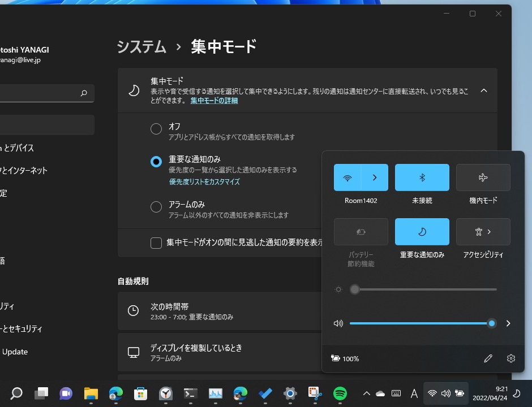Screen dimensions: 532x407
Task: Check 集中モードがオンの間に見逃した通知の要約 checkbox
Action: [156, 243]
